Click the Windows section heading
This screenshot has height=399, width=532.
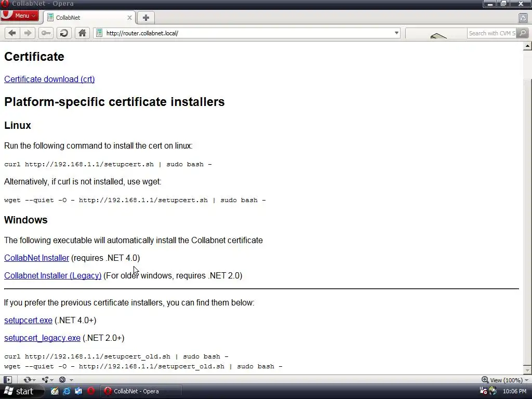(x=26, y=220)
